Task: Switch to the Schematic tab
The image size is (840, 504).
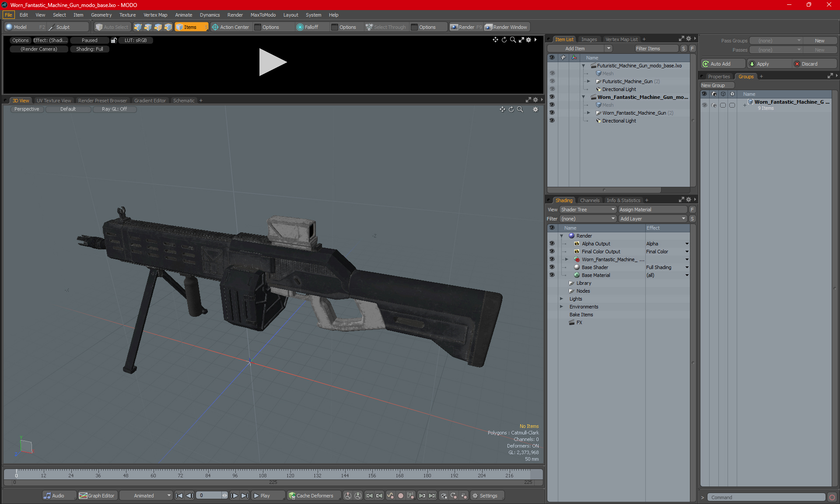Action: click(x=184, y=101)
